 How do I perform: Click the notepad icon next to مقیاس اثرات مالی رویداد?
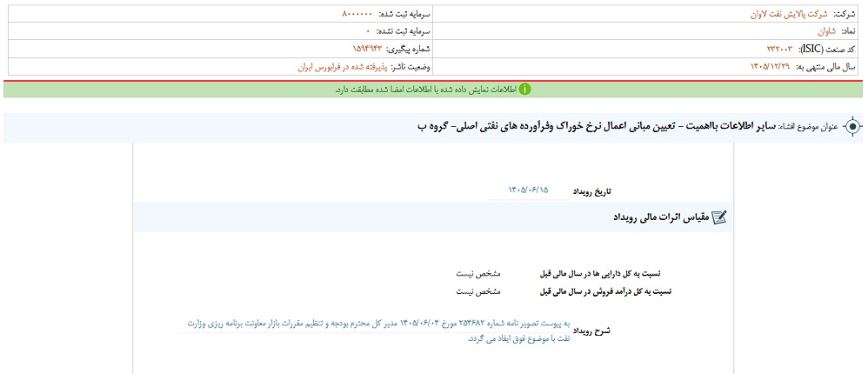pos(718,217)
